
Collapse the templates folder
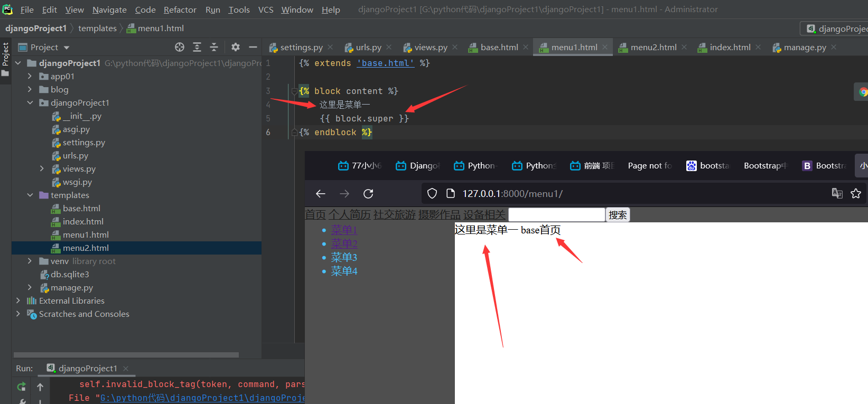[x=30, y=195]
